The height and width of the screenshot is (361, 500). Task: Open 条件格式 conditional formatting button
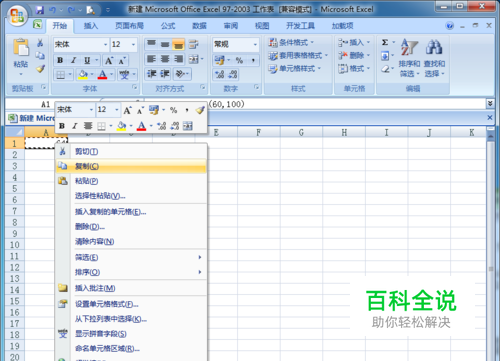pos(291,42)
